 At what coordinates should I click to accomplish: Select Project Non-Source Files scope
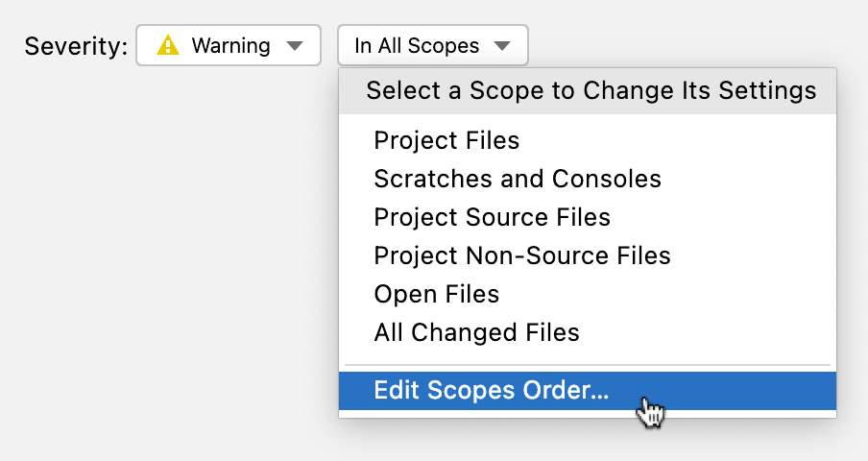point(522,255)
